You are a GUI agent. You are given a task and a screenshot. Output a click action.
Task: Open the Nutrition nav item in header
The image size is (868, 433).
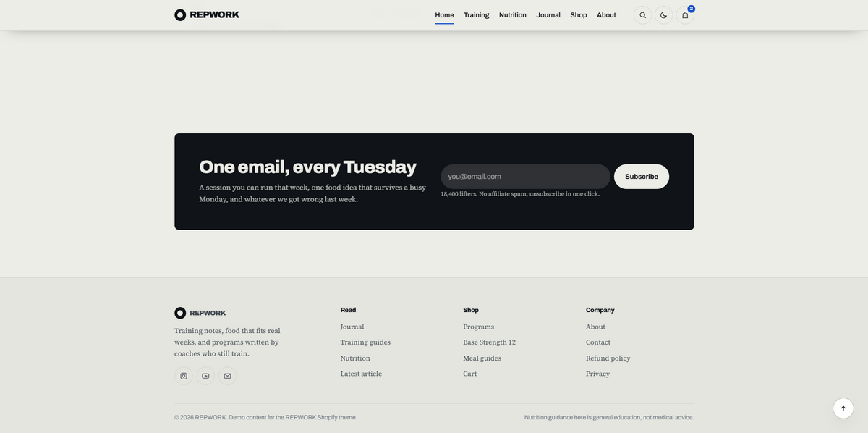point(513,15)
